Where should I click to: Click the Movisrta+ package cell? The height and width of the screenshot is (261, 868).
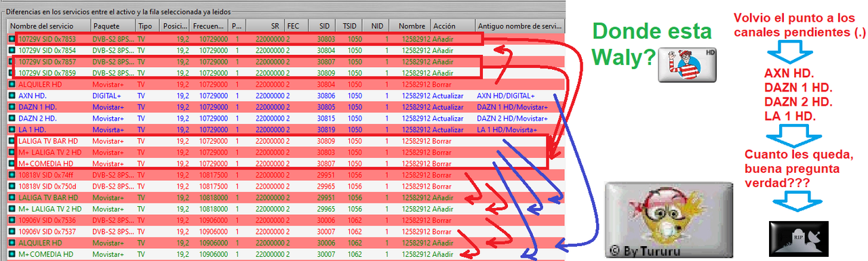(x=108, y=129)
